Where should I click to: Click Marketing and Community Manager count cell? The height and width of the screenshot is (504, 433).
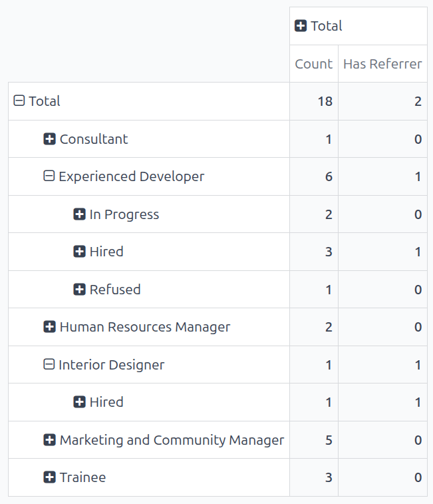pyautogui.click(x=314, y=440)
